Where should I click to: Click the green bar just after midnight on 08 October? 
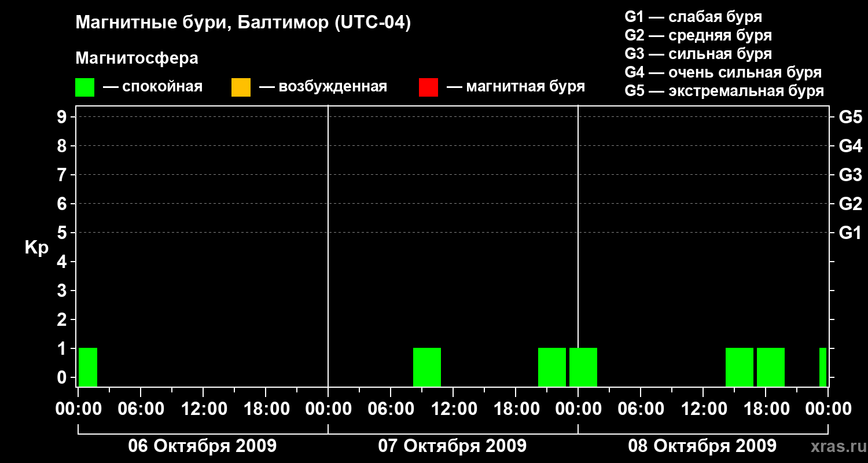point(583,367)
